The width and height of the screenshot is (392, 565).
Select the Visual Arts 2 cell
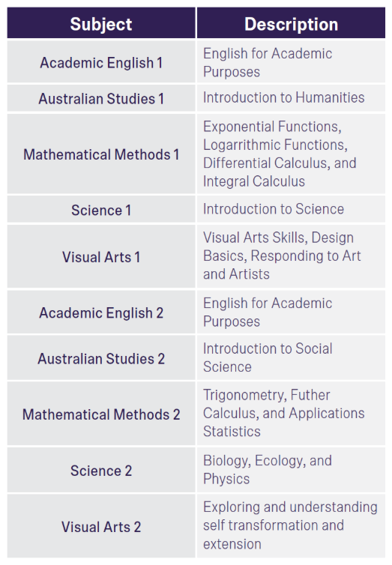[x=101, y=527]
